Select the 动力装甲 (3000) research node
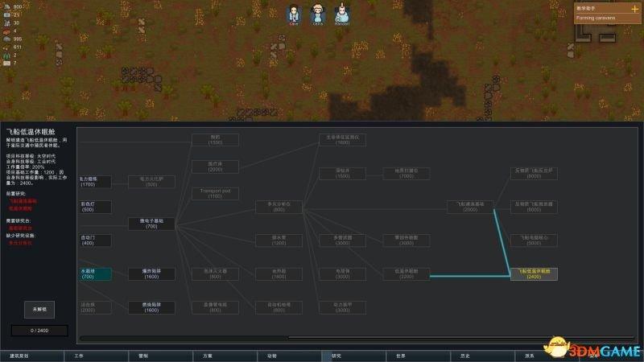The image size is (644, 362). tap(343, 308)
